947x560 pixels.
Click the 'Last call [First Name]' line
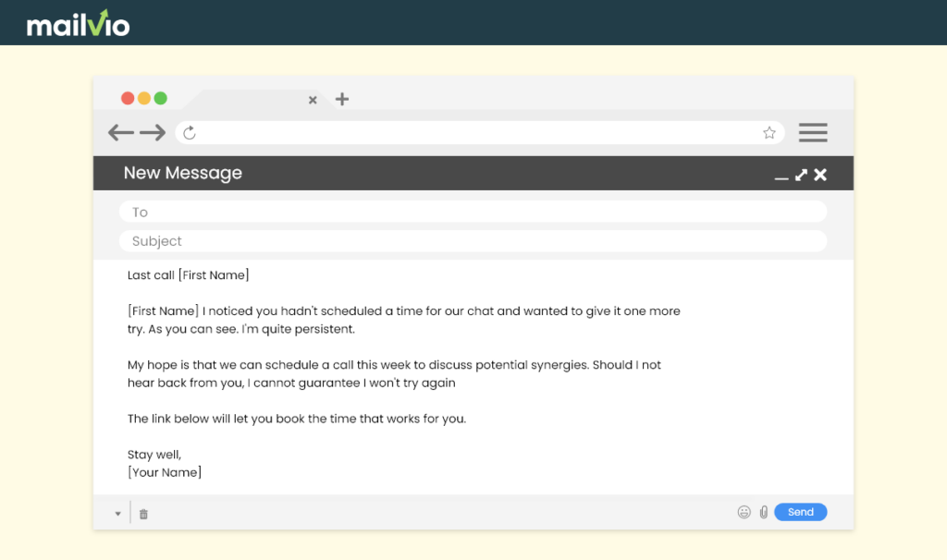pos(189,275)
